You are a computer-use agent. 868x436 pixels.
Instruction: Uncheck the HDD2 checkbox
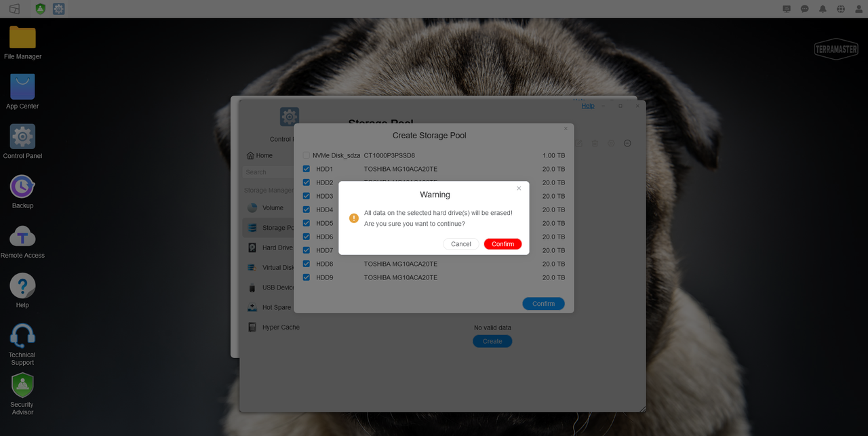(x=307, y=182)
